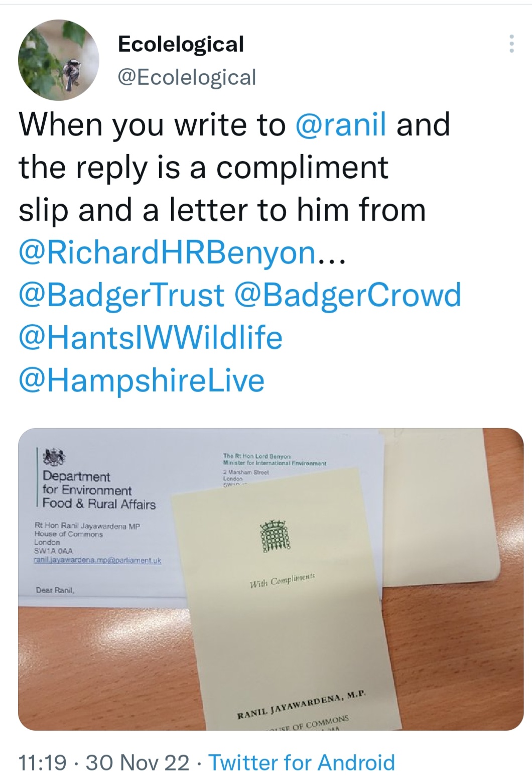Open the @RichardHRBenyon mention
Viewport: 532px width, 783px height.
pos(169,252)
